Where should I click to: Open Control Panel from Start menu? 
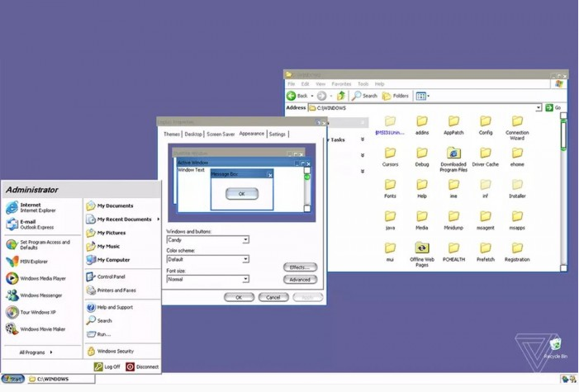pyautogui.click(x=111, y=276)
